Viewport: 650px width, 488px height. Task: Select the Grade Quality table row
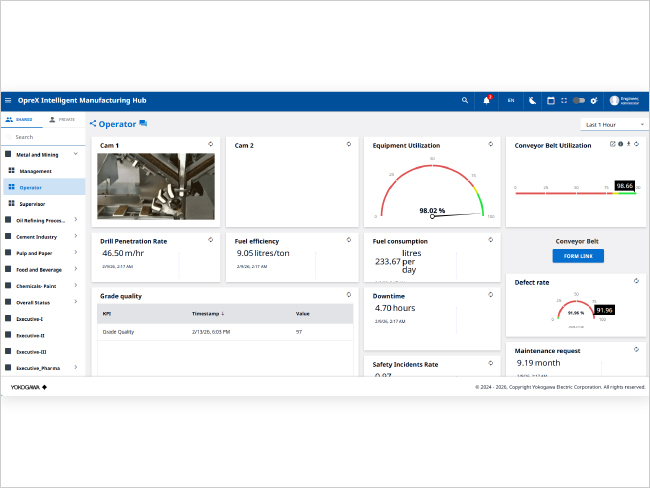pos(225,332)
